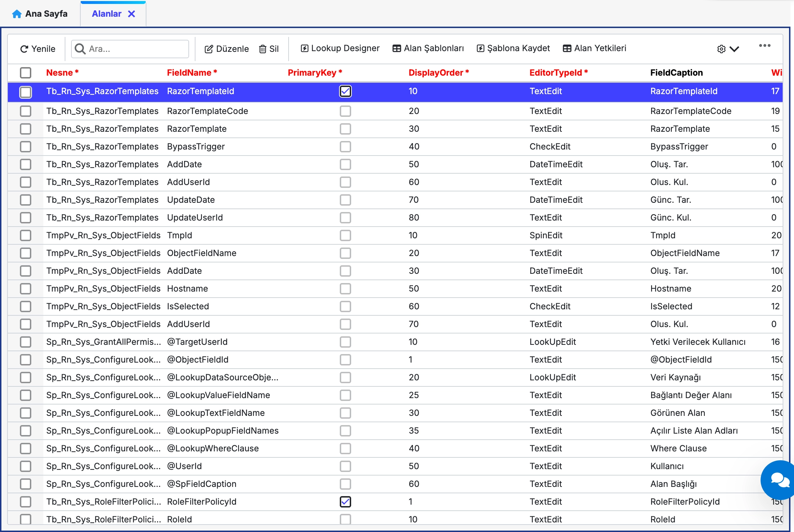
Task: Click the Sil trash icon
Action: [263, 49]
